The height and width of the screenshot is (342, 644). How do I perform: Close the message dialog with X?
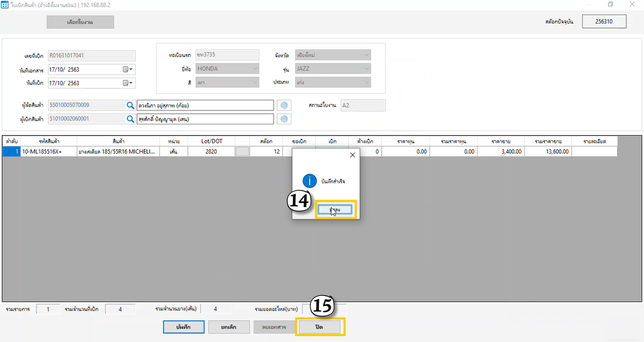click(x=352, y=155)
